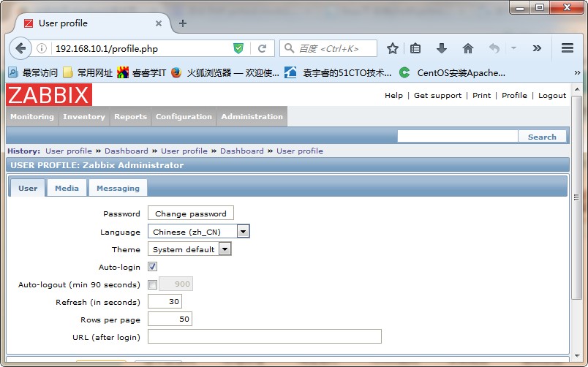Open the Administration menu
588x367 pixels.
tap(252, 116)
